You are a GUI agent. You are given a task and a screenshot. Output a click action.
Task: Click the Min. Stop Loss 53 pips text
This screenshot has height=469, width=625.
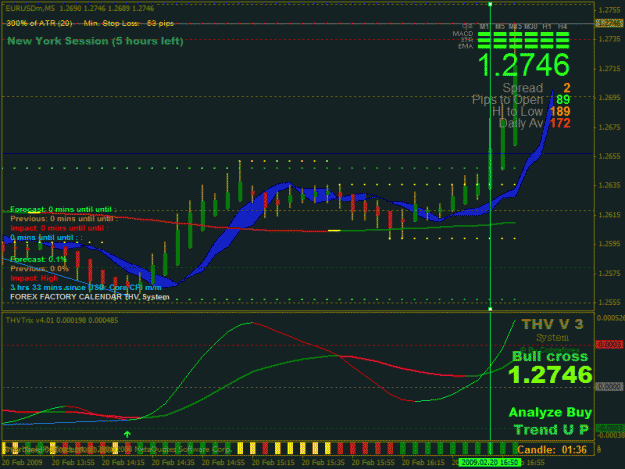(129, 24)
